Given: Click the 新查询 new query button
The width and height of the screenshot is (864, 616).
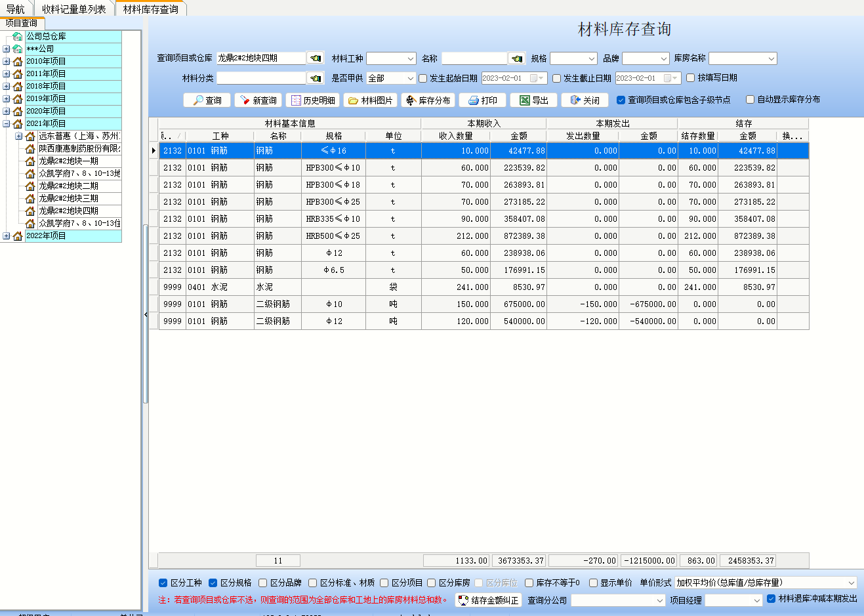Looking at the screenshot, I should click(x=258, y=100).
